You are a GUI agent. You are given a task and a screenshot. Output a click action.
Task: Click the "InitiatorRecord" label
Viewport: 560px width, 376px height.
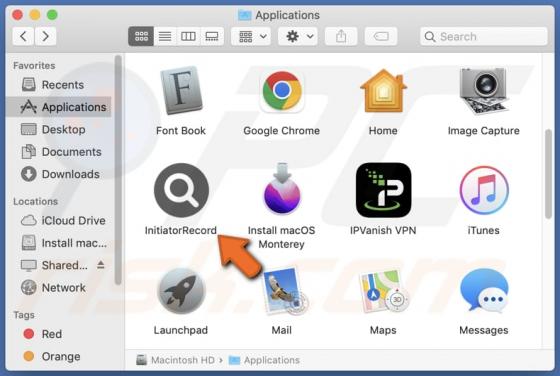181,230
